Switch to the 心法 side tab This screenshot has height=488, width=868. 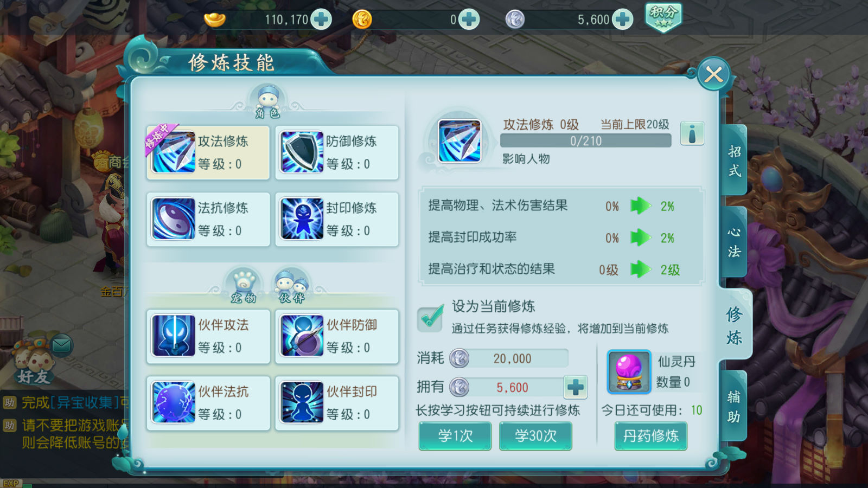(x=734, y=242)
